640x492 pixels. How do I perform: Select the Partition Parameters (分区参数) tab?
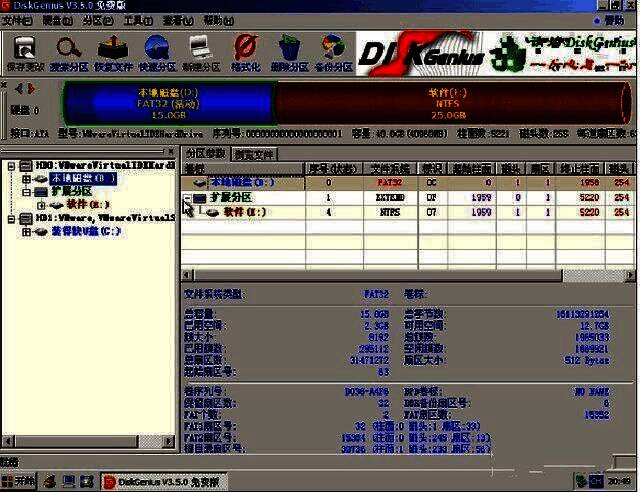point(206,154)
